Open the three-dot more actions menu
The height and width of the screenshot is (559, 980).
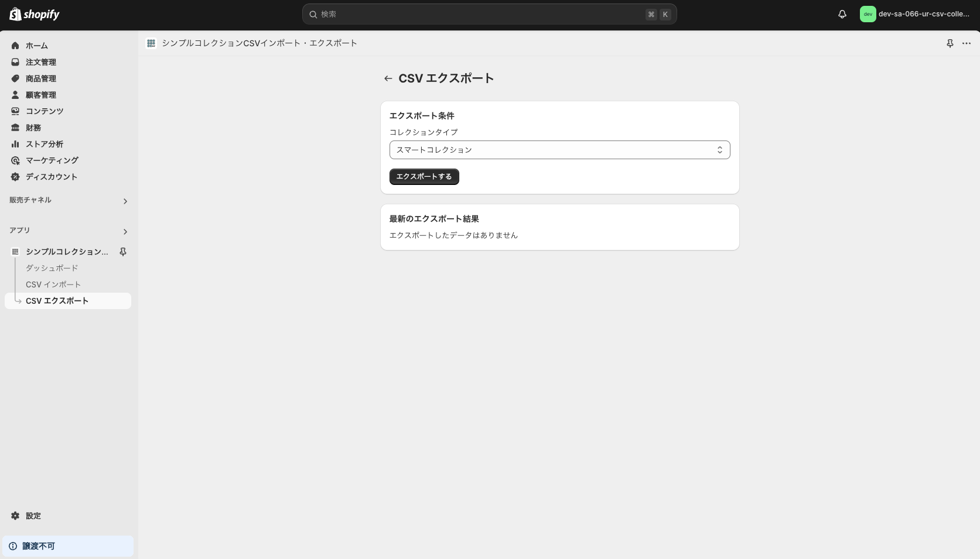pos(967,43)
